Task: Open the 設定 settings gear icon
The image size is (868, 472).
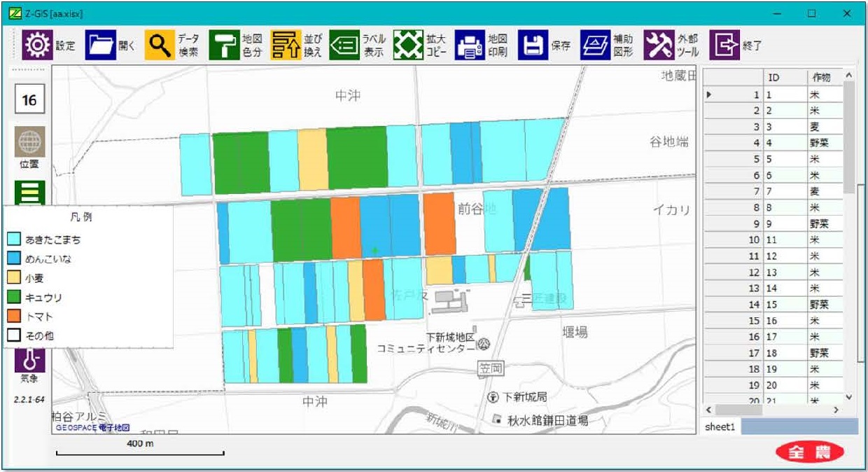Action: tap(36, 46)
